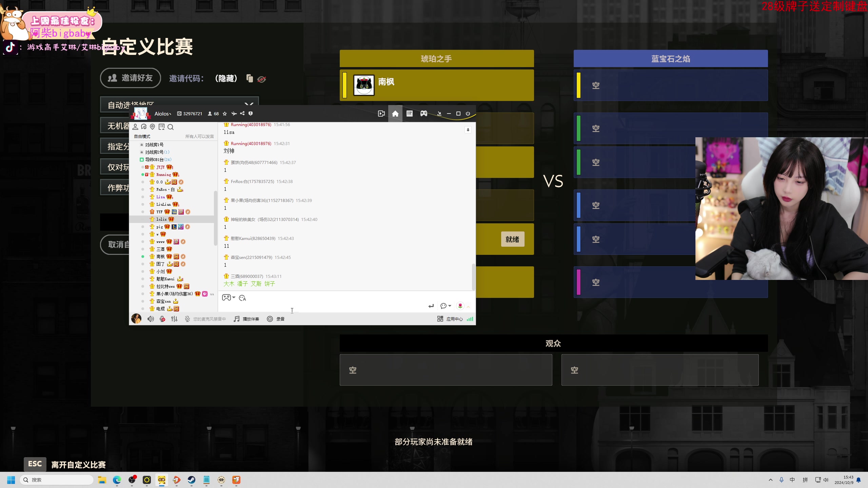
Task: Expand the auto-select region dropdown
Action: [x=179, y=104]
